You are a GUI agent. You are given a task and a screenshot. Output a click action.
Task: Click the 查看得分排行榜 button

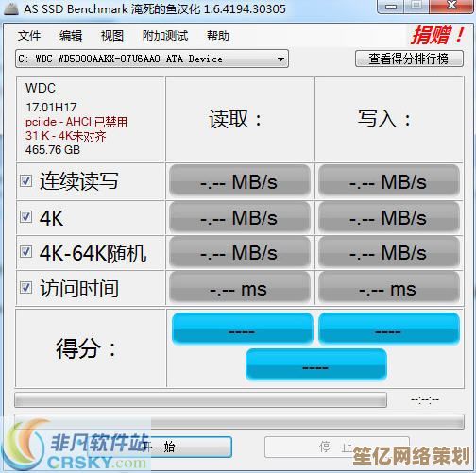pos(409,59)
